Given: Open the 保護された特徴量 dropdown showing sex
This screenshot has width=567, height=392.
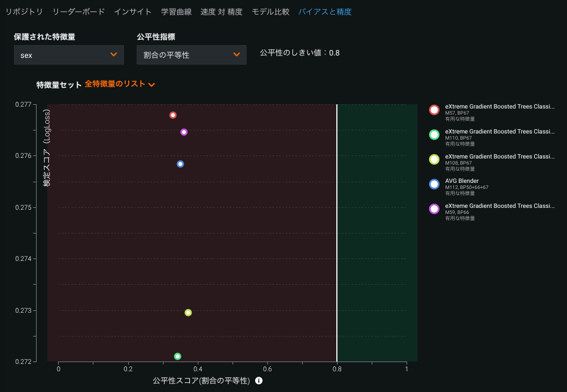Looking at the screenshot, I should [68, 55].
